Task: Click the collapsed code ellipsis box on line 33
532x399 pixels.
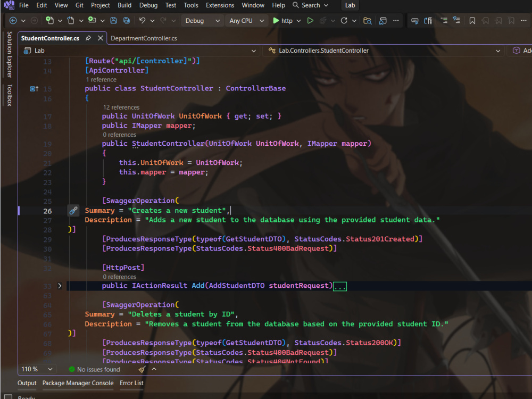Action: click(339, 286)
